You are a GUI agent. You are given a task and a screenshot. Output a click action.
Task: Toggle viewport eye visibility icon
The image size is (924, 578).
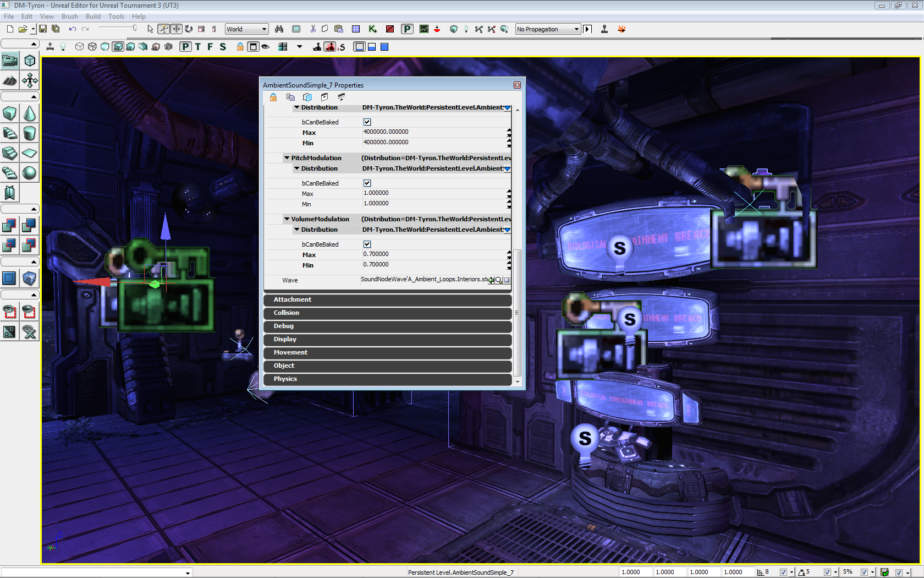pos(266,47)
